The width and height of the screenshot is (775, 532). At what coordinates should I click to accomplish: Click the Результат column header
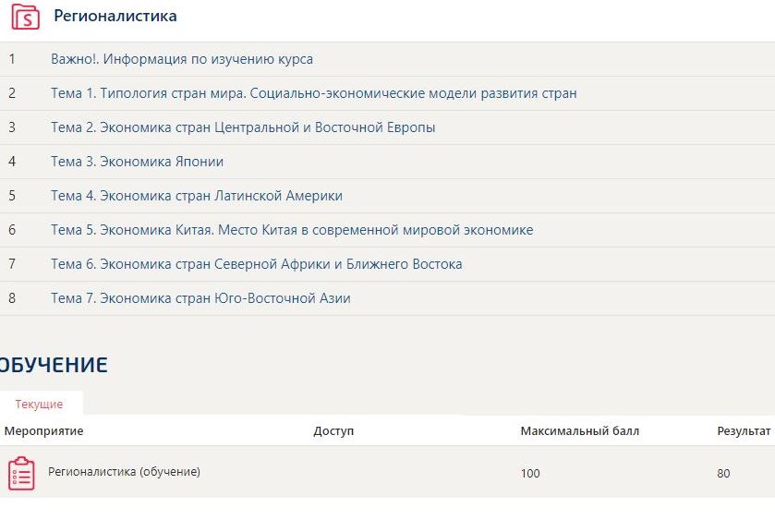coord(744,431)
